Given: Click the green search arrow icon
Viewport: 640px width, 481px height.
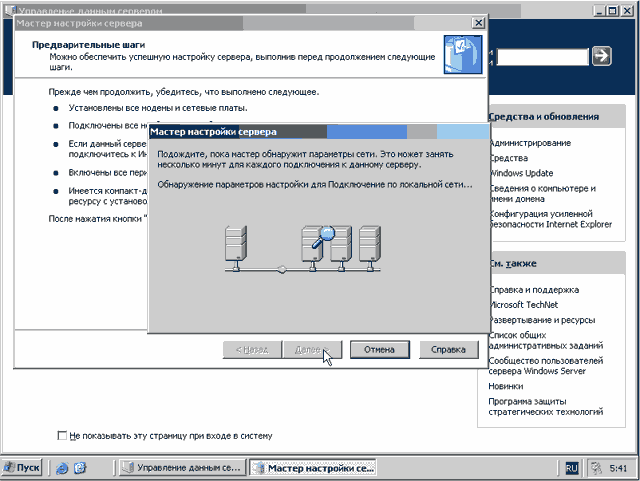Looking at the screenshot, I should tap(602, 56).
